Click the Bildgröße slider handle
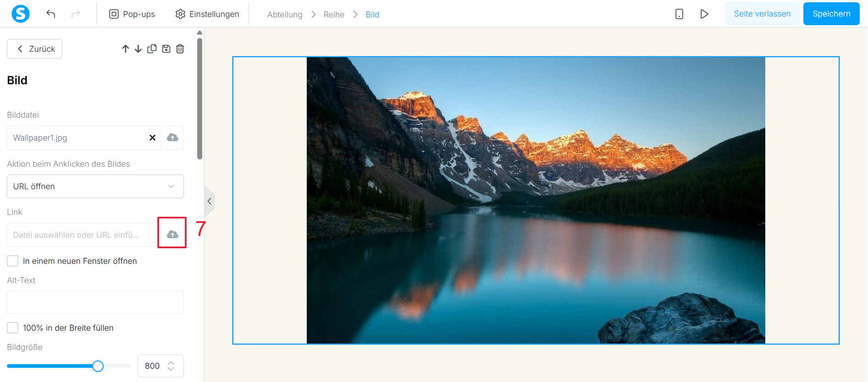The image size is (868, 382). (98, 366)
